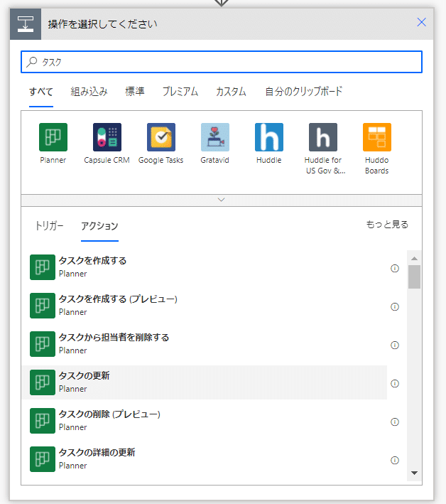Select the blue Huddle connector icon
Viewport: 446px width, 504px height.
click(268, 137)
